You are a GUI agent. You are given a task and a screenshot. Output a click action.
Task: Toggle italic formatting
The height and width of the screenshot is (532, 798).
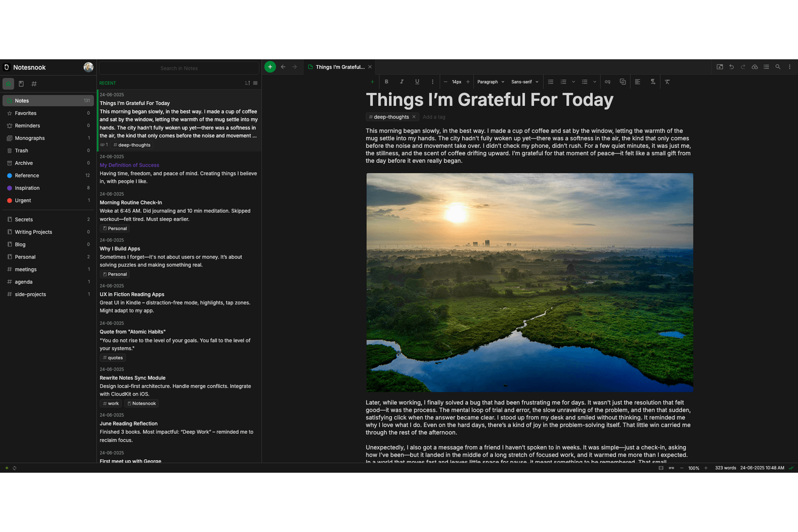click(402, 82)
